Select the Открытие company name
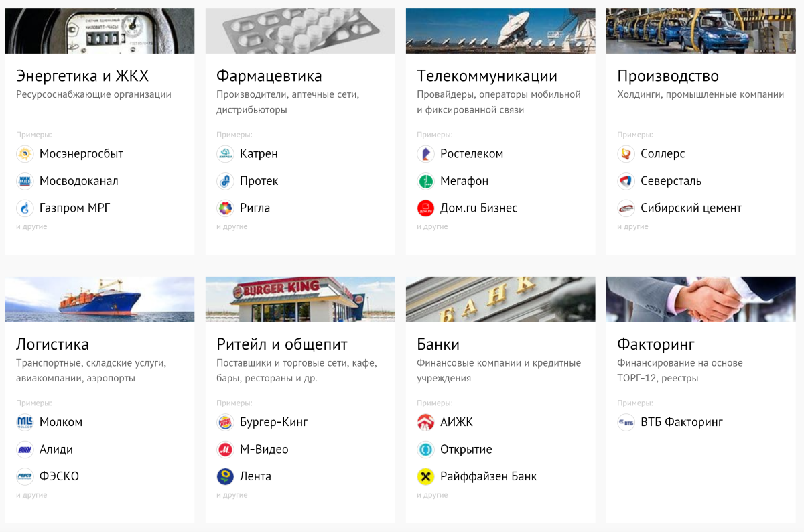The width and height of the screenshot is (804, 532). (466, 450)
